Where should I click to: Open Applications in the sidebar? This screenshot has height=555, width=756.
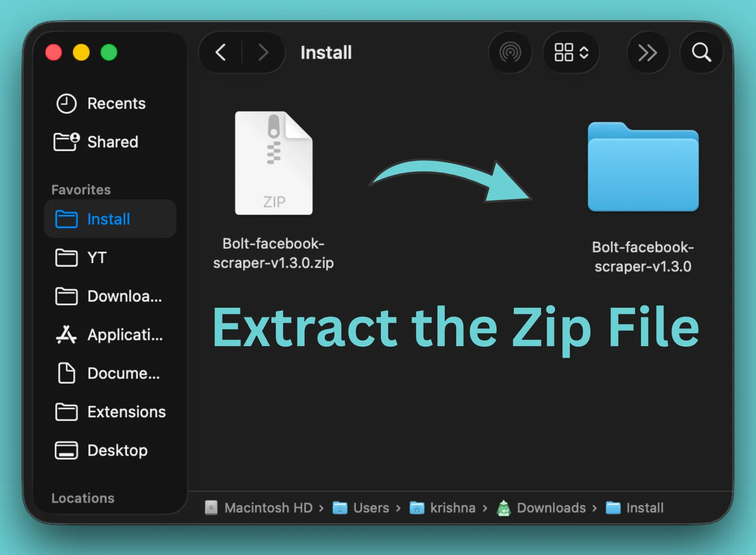109,335
